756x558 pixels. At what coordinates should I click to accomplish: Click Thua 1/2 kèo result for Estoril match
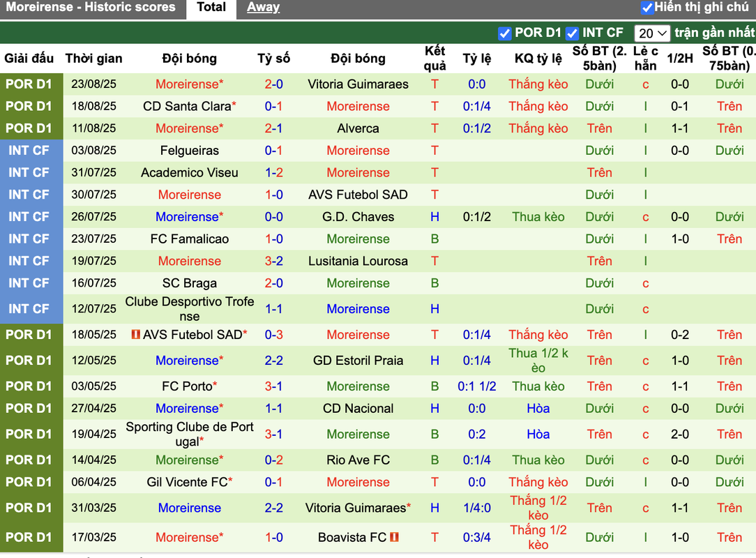538,361
